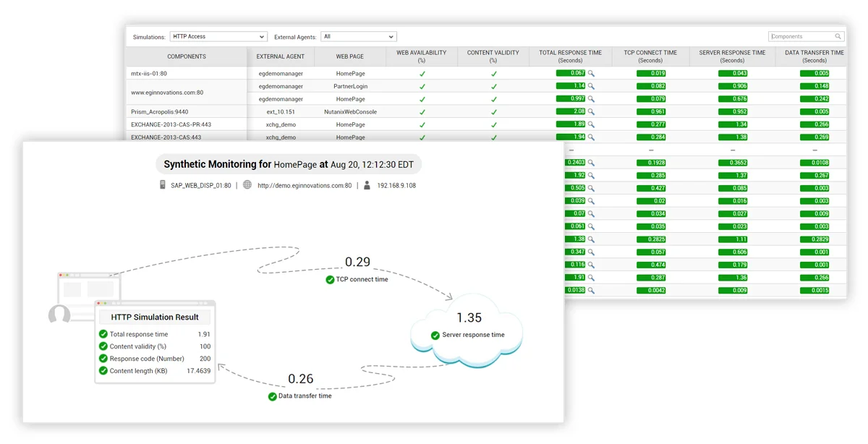868x444 pixels.
Task: Click the 0.26 data transfer time value
Action: point(301,379)
